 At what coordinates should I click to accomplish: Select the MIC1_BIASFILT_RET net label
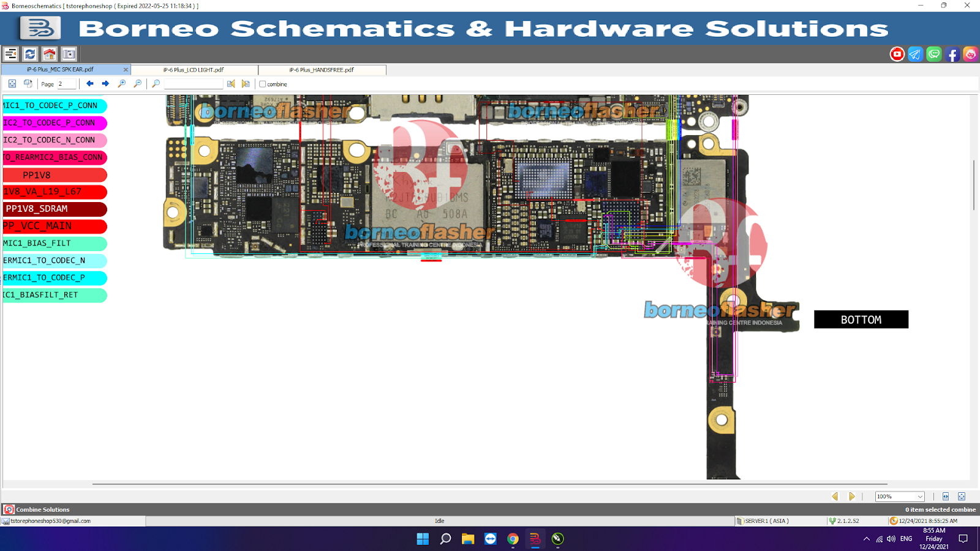[x=55, y=295]
